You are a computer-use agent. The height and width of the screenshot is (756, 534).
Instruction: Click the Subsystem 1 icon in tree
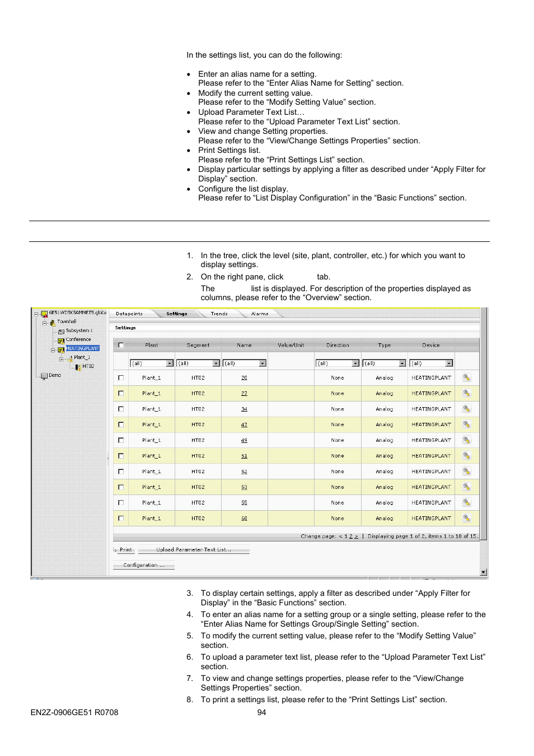click(61, 332)
